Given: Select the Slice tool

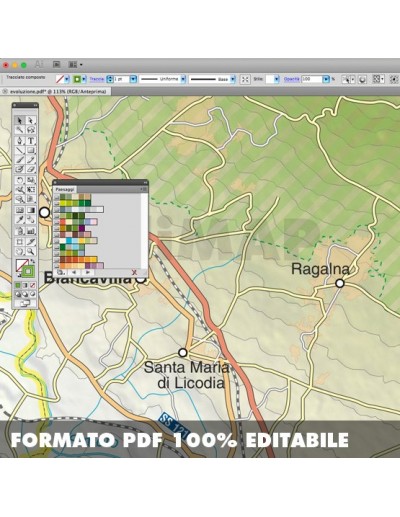Looking at the screenshot, I should click(x=30, y=241).
